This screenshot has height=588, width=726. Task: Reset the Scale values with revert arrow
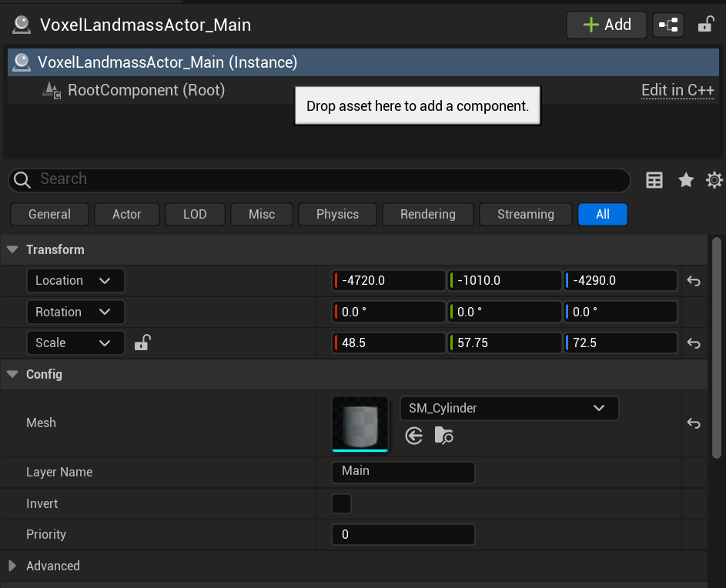click(x=693, y=342)
